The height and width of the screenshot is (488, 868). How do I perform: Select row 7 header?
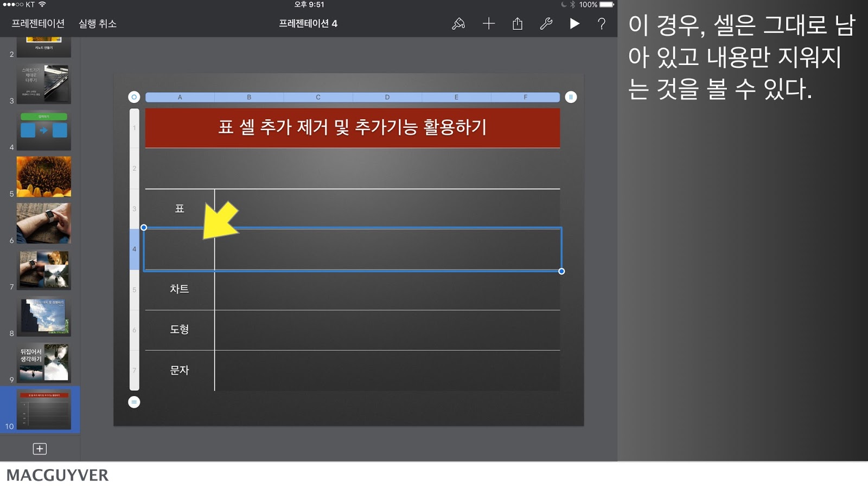135,370
